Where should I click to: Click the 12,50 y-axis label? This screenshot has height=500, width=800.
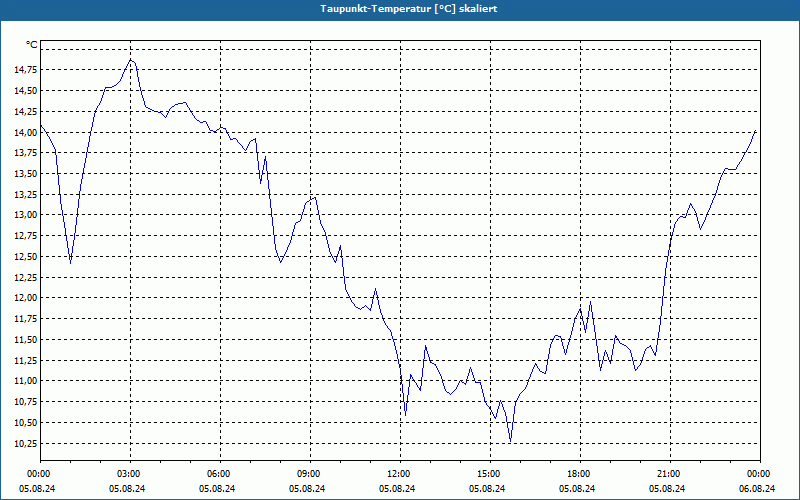(x=25, y=257)
